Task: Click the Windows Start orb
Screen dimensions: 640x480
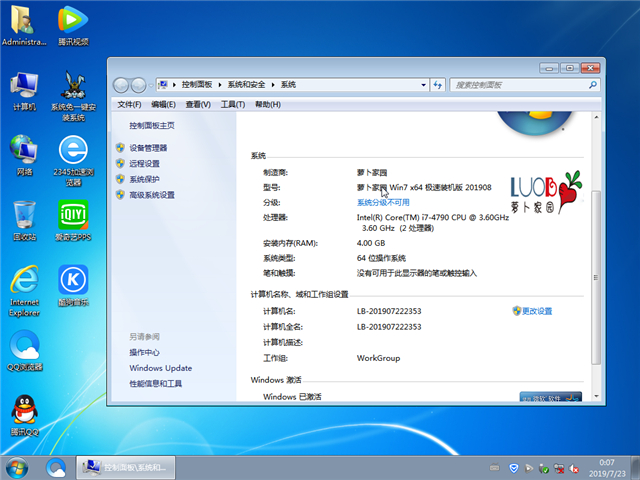Action: (x=17, y=468)
